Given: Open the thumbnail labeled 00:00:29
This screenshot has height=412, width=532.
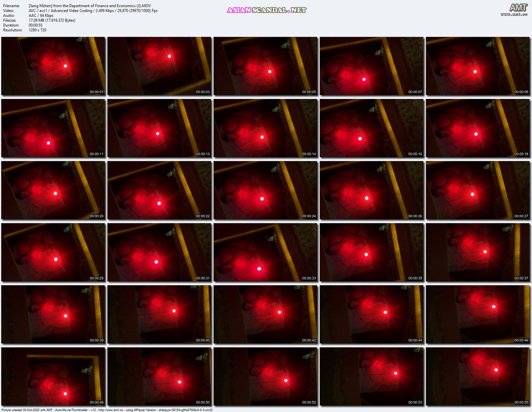Looking at the screenshot, I should [x=53, y=252].
